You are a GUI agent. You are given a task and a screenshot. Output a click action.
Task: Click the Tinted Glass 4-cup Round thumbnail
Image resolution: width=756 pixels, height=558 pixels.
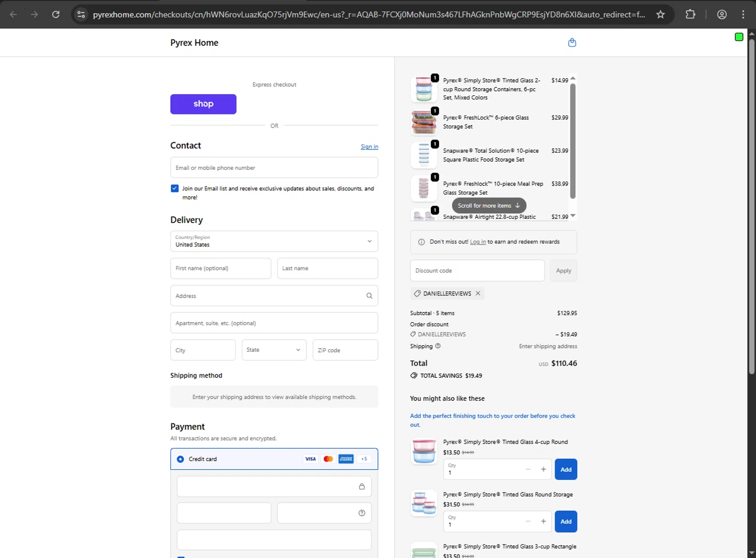(x=424, y=451)
